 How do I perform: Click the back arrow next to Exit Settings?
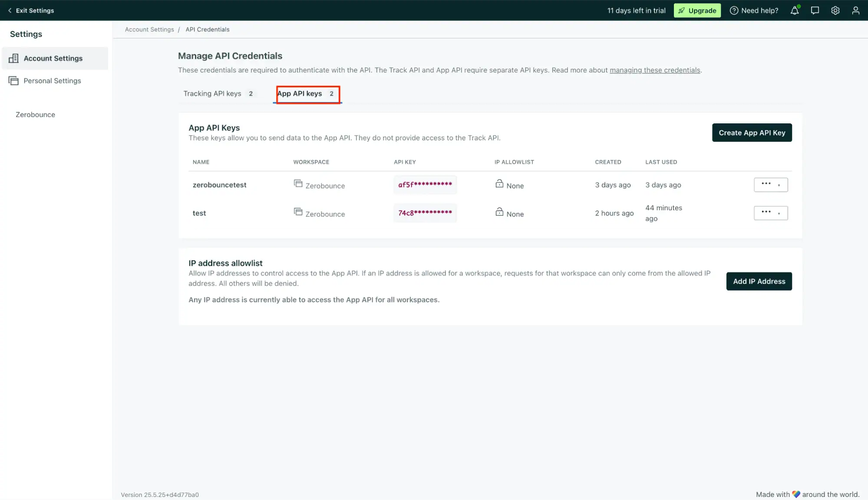pos(9,10)
